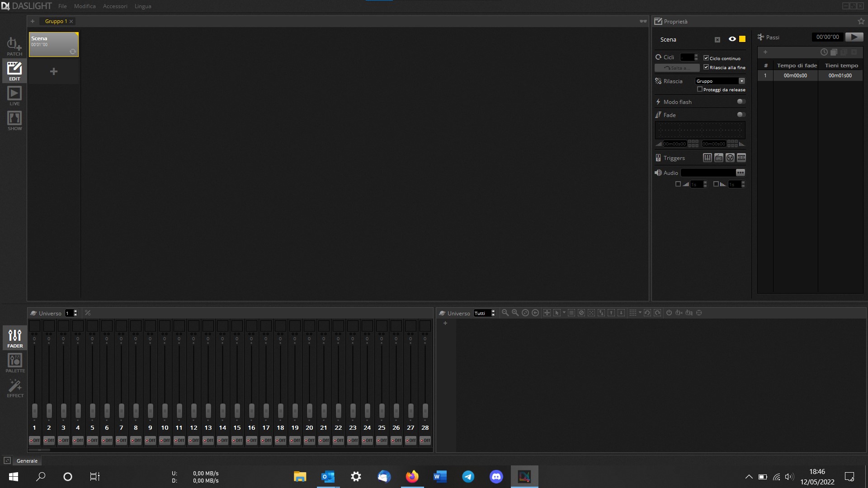Pick the yellow scene color swatch
The width and height of the screenshot is (868, 488).
[x=742, y=39]
